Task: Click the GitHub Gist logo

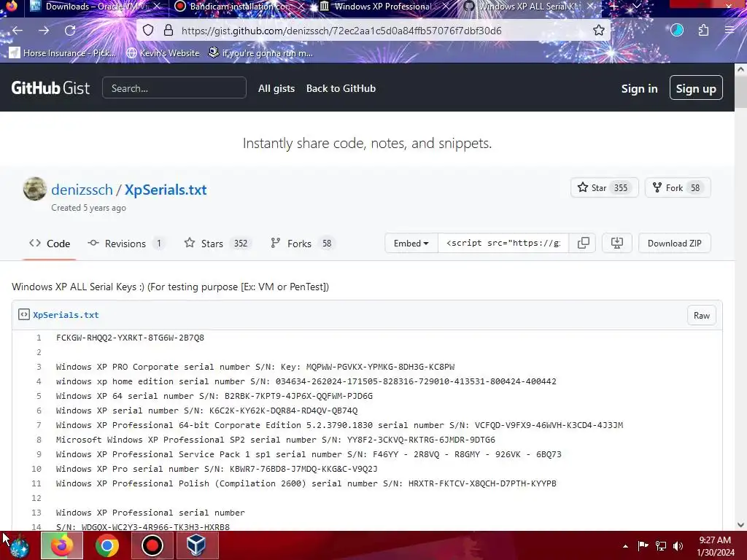Action: pos(50,88)
